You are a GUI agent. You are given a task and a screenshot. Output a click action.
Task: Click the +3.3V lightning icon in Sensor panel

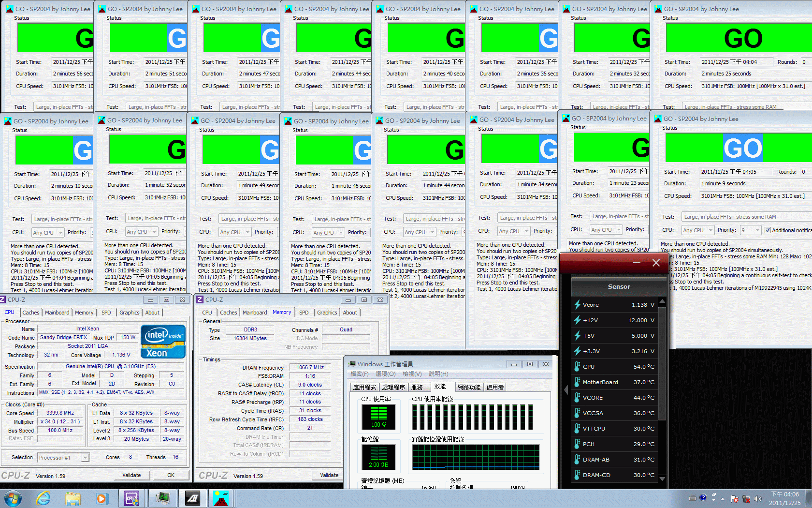click(577, 351)
